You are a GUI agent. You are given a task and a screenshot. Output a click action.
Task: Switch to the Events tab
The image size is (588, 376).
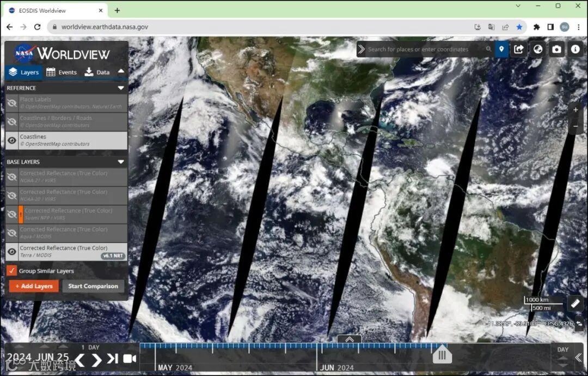click(61, 72)
